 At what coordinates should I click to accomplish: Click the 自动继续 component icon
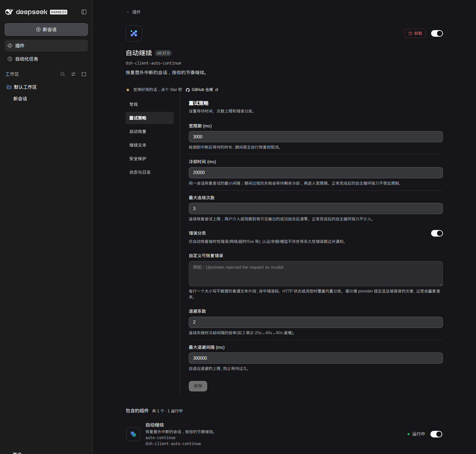[133, 434]
